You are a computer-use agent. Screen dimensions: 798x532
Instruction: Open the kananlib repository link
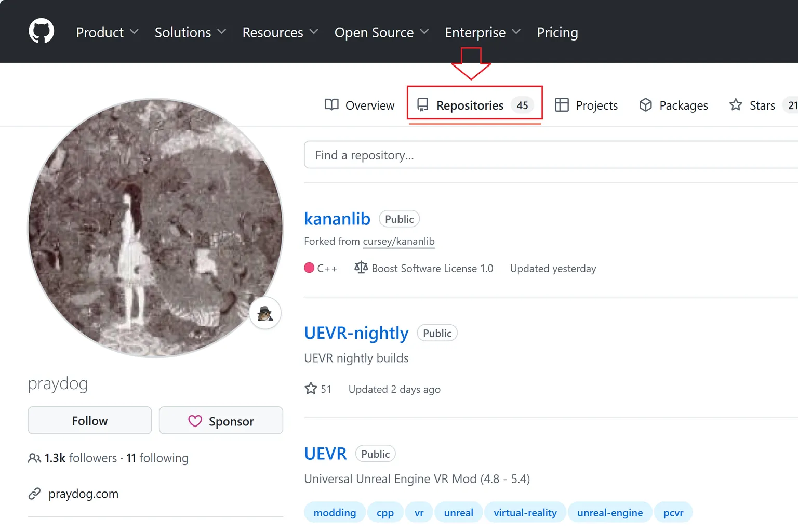click(x=337, y=219)
